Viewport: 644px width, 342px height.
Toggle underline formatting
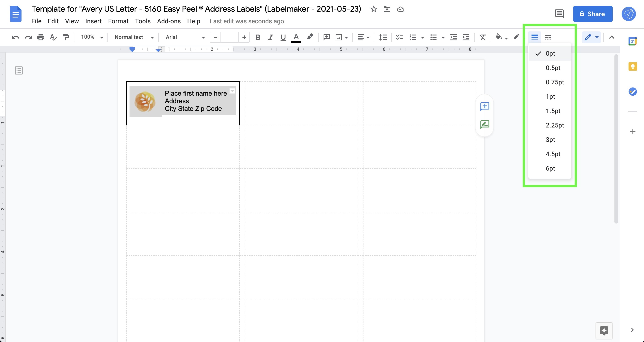(x=283, y=37)
